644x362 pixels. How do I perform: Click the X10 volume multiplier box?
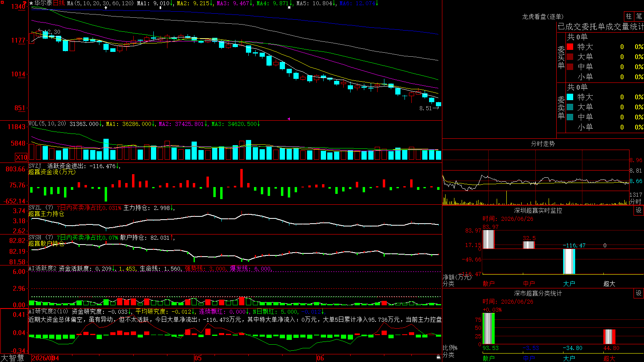coord(21,157)
